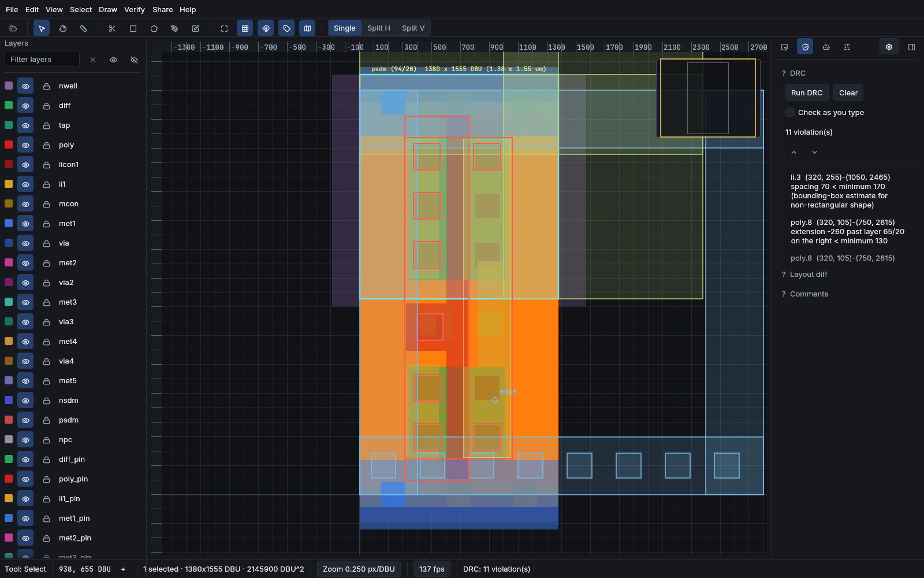Click the 137 fps indicator
This screenshot has width=924, height=578.
(432, 569)
